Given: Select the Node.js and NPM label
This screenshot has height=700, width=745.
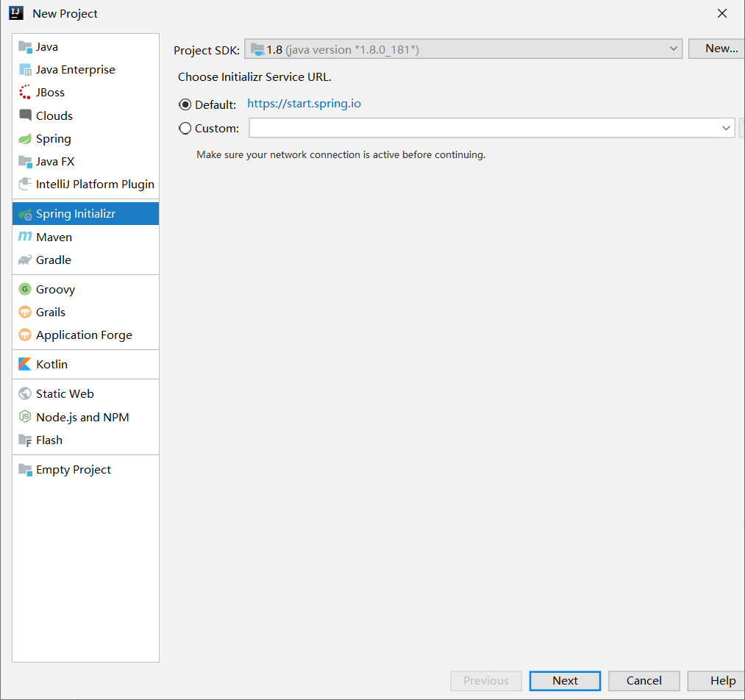Looking at the screenshot, I should [82, 417].
